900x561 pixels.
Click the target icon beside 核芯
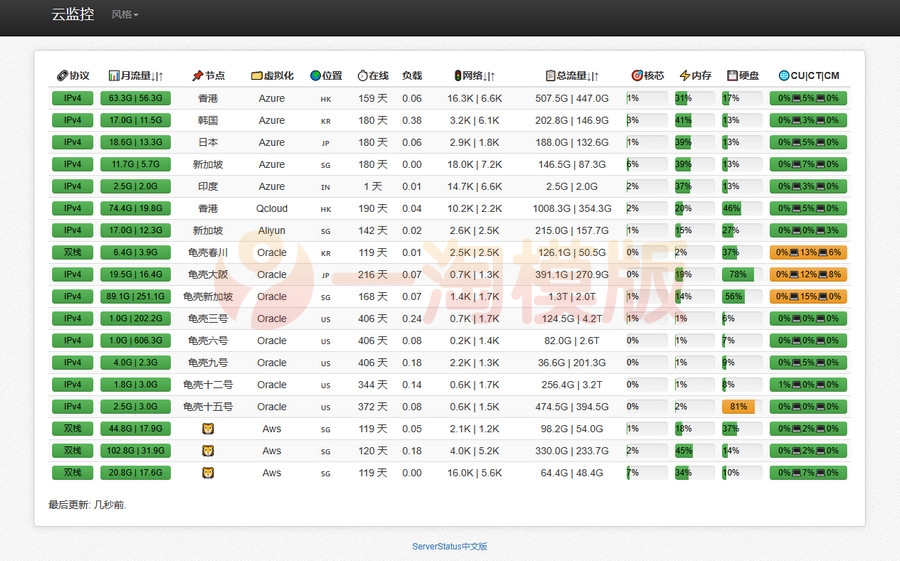pos(637,75)
